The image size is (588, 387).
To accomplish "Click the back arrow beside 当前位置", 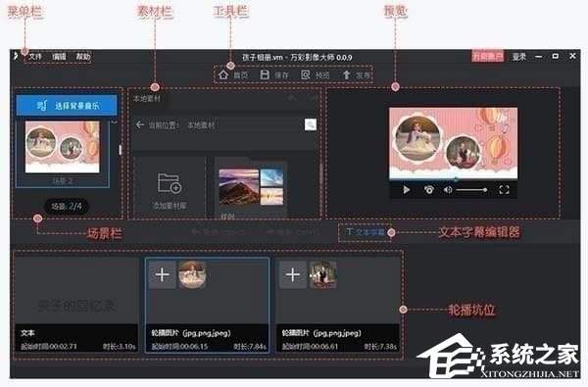I will coord(140,124).
